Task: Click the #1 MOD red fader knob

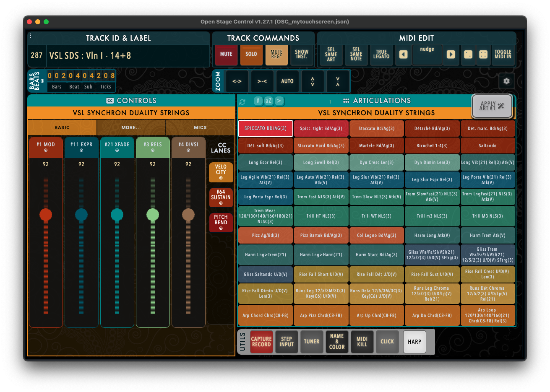Action: [x=46, y=215]
